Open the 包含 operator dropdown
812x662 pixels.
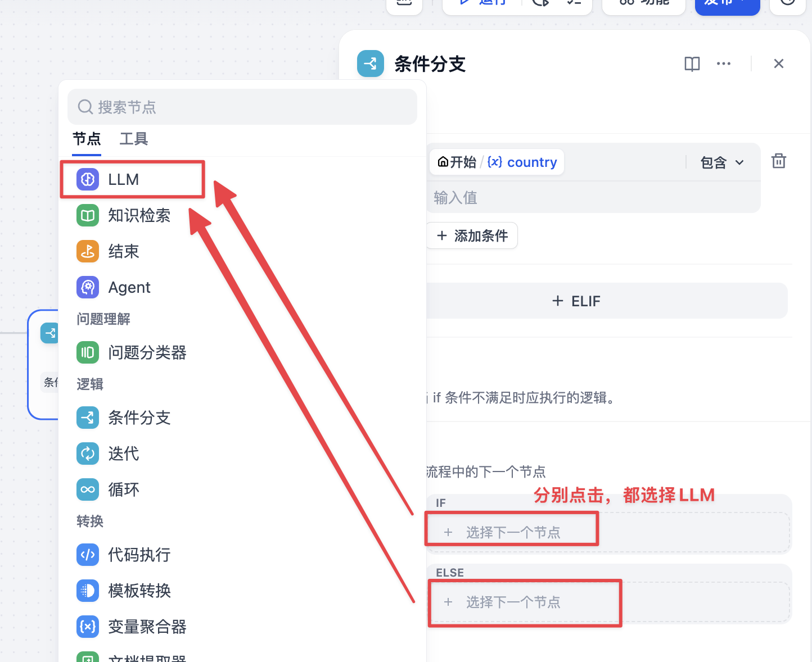(723, 162)
